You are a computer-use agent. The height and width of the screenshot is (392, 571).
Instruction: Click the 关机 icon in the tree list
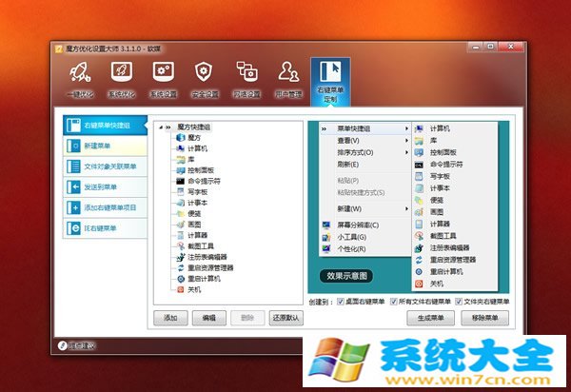(x=181, y=290)
